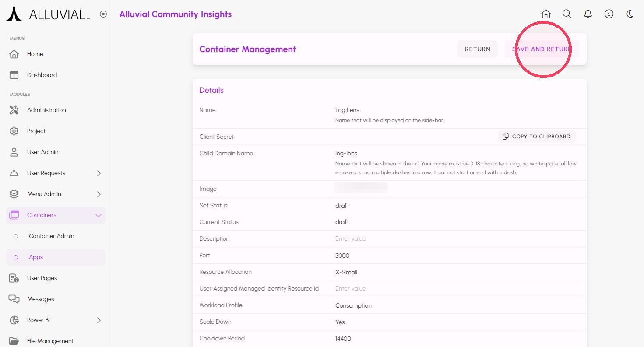Image resolution: width=644 pixels, height=347 pixels.
Task: Open Container Admin submenu item
Action: (x=56, y=236)
